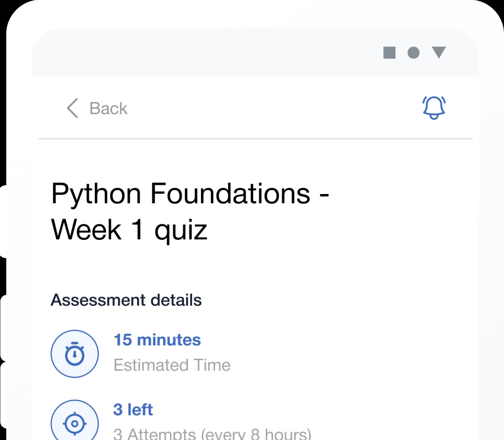
Task: Select the "3 left" attempts text
Action: click(133, 409)
